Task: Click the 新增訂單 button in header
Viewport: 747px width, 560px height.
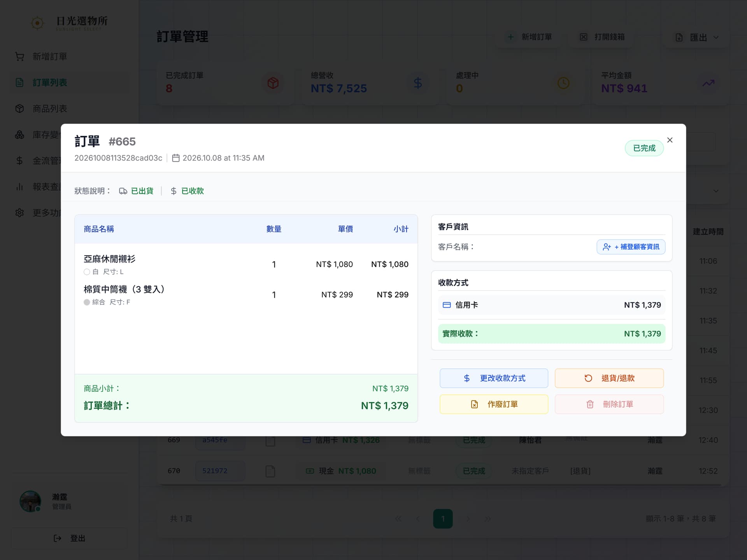Action: [x=529, y=37]
